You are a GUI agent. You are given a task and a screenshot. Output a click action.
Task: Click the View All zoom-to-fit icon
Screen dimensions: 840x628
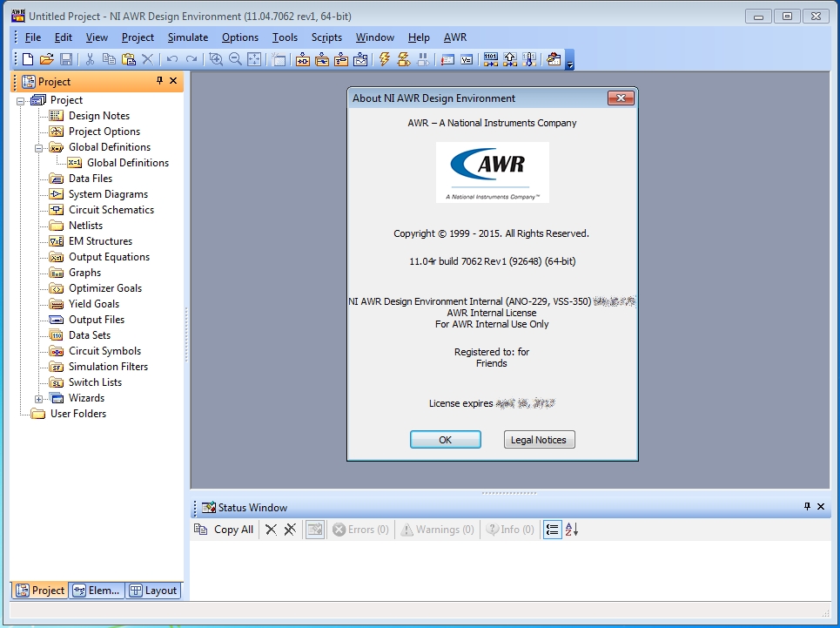[x=254, y=59]
